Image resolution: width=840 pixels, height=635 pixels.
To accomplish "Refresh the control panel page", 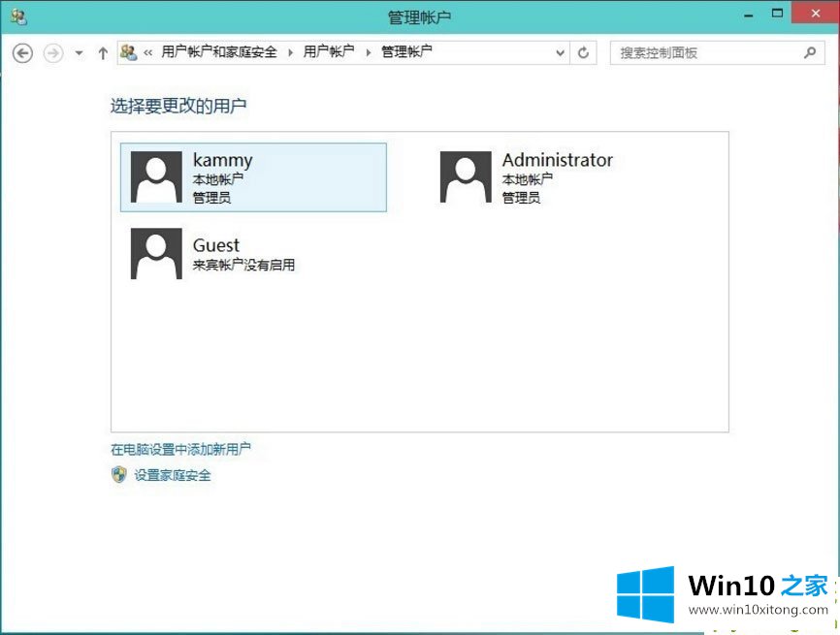I will coord(583,53).
